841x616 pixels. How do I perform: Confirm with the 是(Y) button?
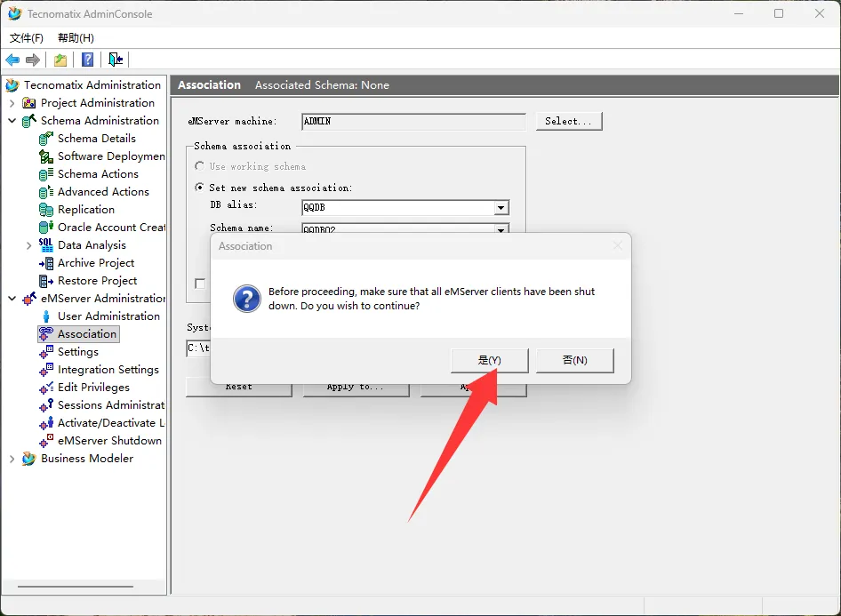[489, 360]
